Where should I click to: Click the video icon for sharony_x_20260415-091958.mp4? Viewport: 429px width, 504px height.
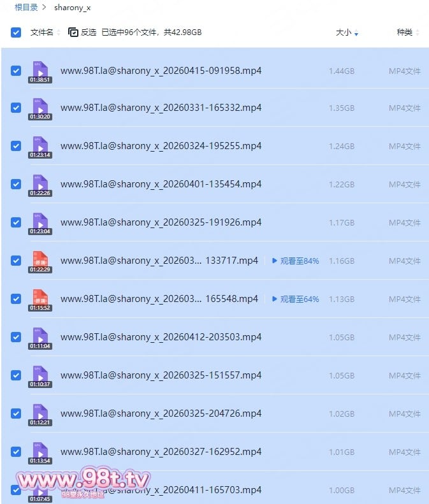tap(40, 69)
